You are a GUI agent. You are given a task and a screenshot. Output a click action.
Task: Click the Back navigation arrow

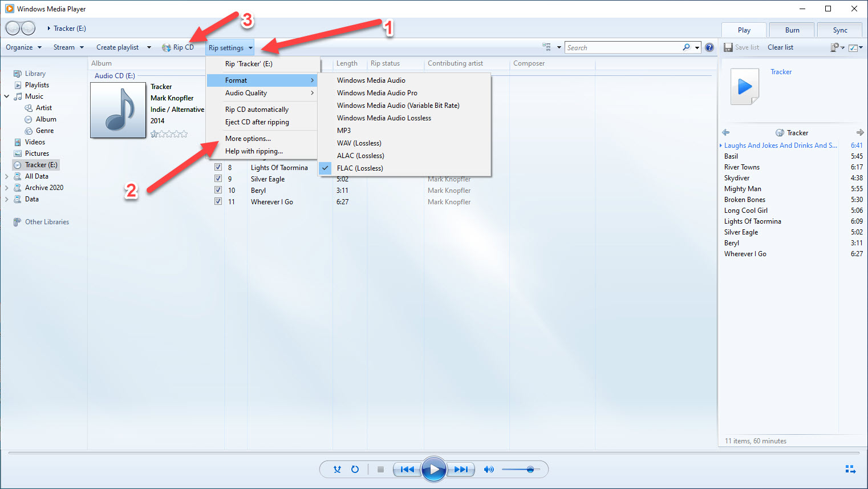[x=13, y=28]
